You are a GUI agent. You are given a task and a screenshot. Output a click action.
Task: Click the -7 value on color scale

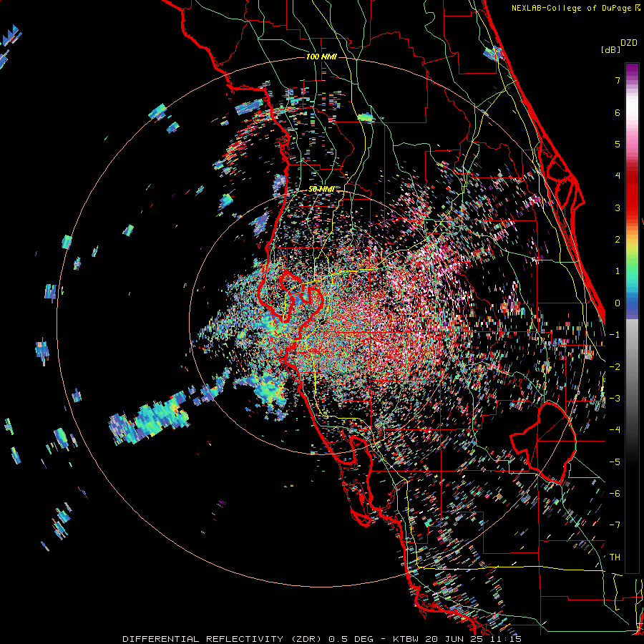pos(615,525)
